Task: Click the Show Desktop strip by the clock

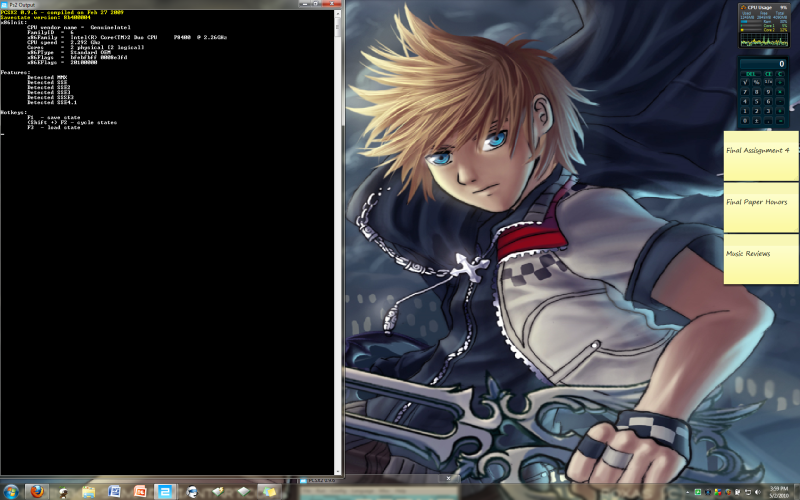Action: click(x=797, y=492)
